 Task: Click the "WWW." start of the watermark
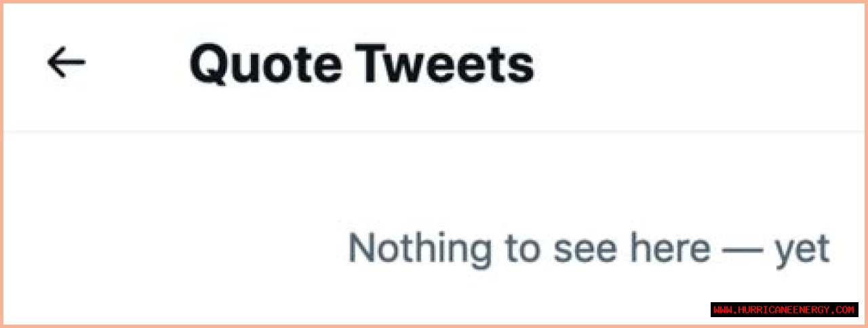724,310
